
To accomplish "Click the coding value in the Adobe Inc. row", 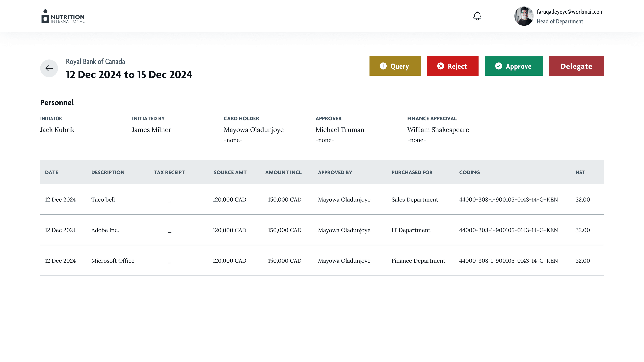I will click(x=508, y=230).
